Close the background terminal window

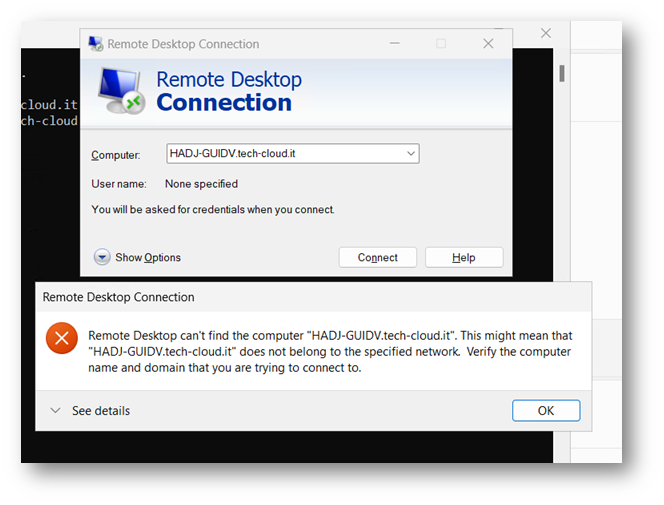[x=546, y=33]
